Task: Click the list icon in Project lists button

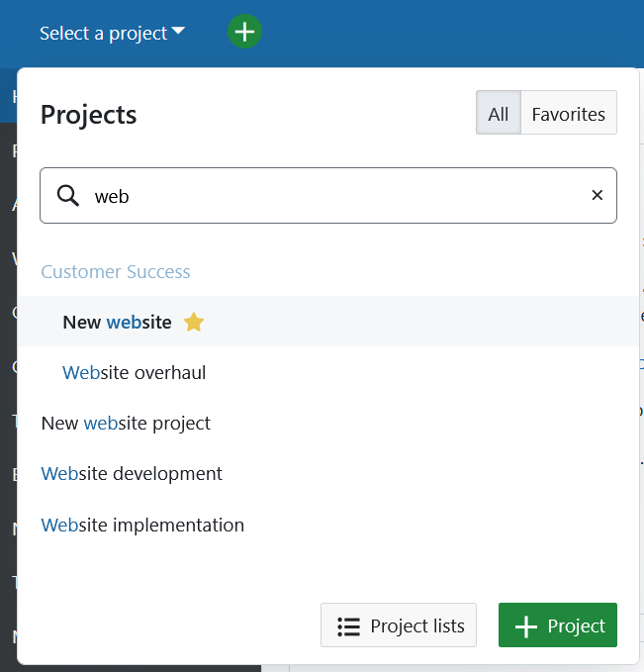Action: [x=348, y=625]
